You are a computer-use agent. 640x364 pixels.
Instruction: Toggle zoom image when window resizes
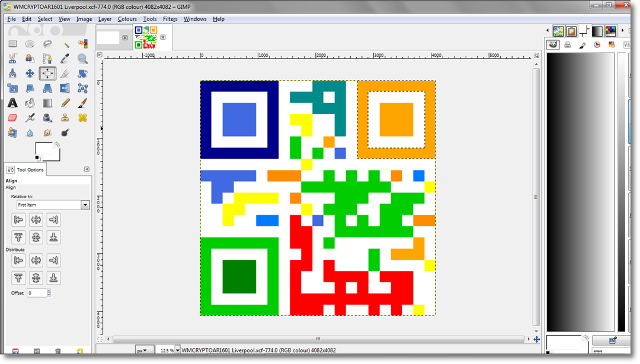(536, 55)
